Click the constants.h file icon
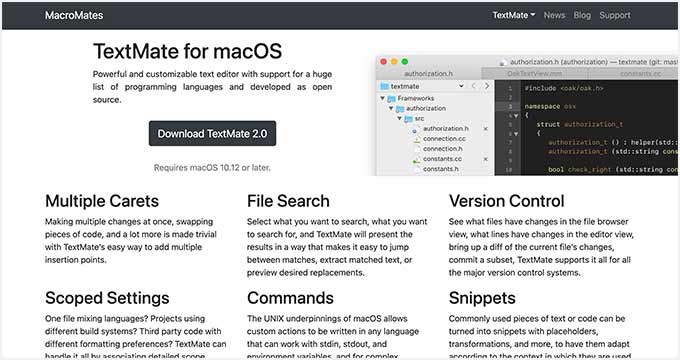Viewport: 680px width, 360px height. (416, 169)
